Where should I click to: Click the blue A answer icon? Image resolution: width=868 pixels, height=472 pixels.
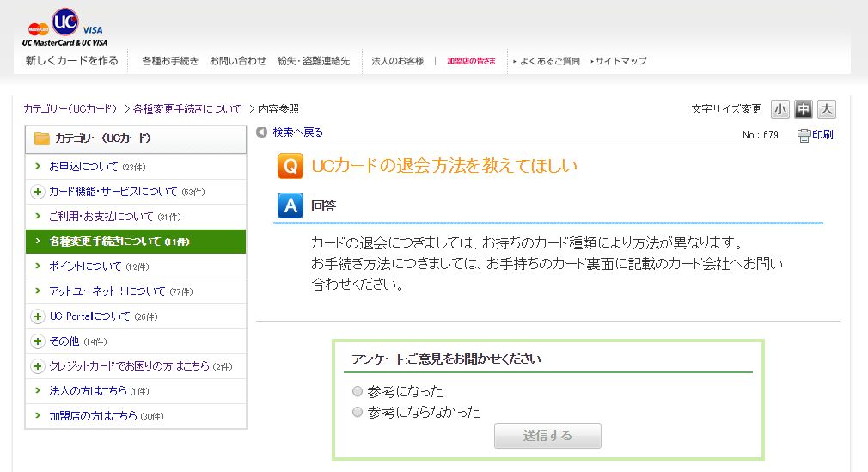point(290,206)
